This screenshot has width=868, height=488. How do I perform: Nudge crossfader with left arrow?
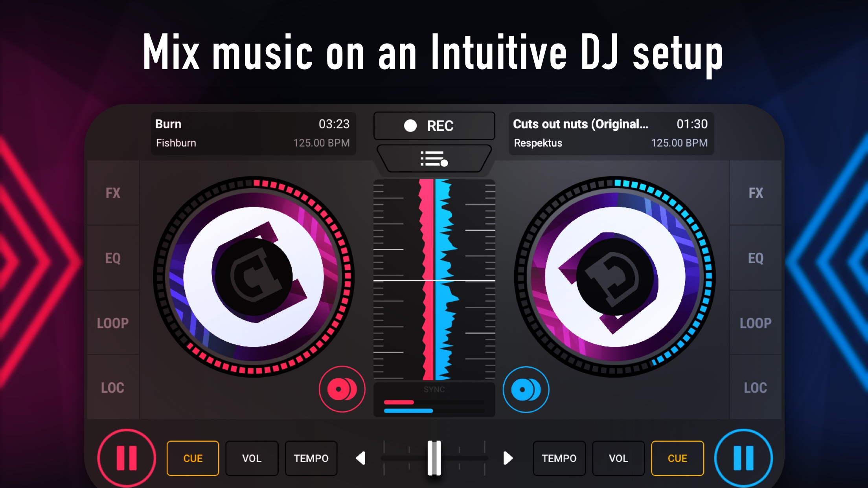tap(361, 458)
